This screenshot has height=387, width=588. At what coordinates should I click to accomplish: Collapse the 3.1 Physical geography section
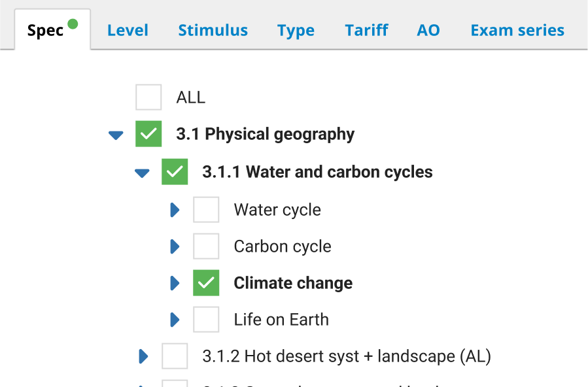116,135
